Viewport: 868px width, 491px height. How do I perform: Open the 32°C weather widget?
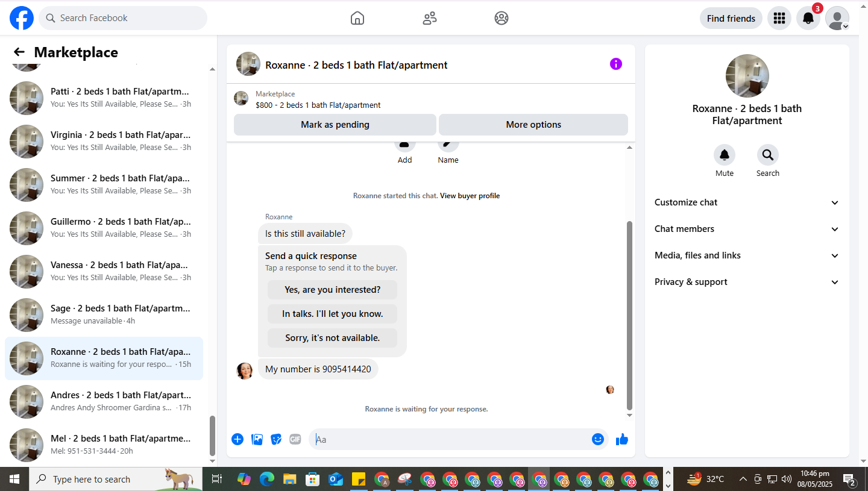click(705, 479)
